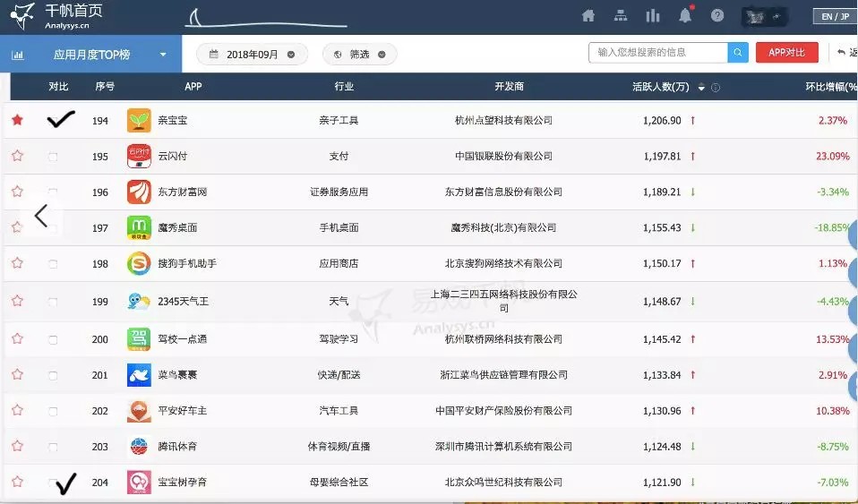The width and height of the screenshot is (858, 504).
Task: Click the bar chart icon in header
Action: [653, 15]
